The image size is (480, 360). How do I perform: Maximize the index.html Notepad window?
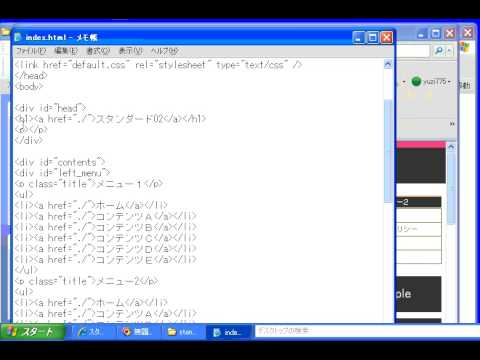[372, 37]
